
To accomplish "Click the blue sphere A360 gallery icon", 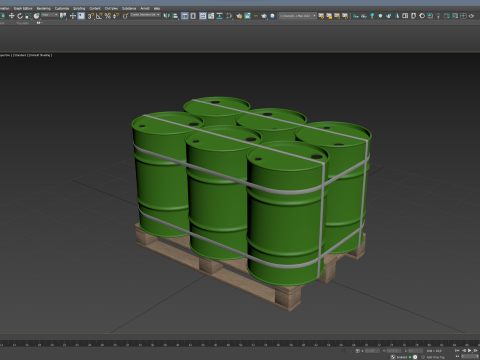I will click(x=272, y=16).
